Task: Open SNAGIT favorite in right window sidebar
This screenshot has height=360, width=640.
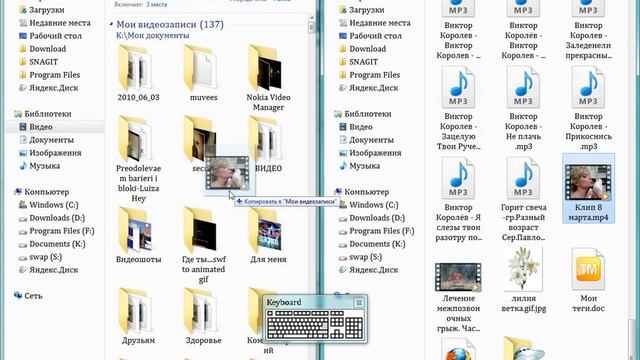Action: coord(358,62)
